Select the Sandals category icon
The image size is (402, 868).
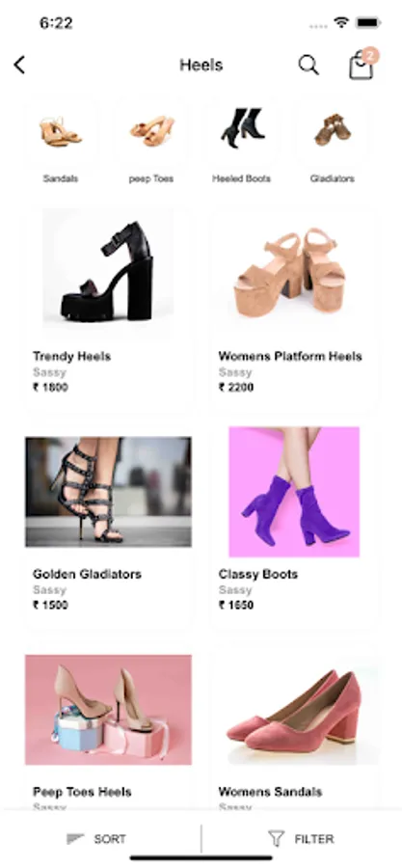(61, 132)
